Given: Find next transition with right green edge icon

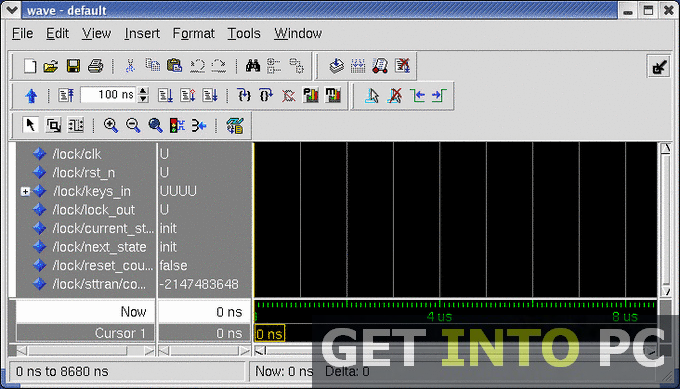Looking at the screenshot, I should pyautogui.click(x=439, y=95).
